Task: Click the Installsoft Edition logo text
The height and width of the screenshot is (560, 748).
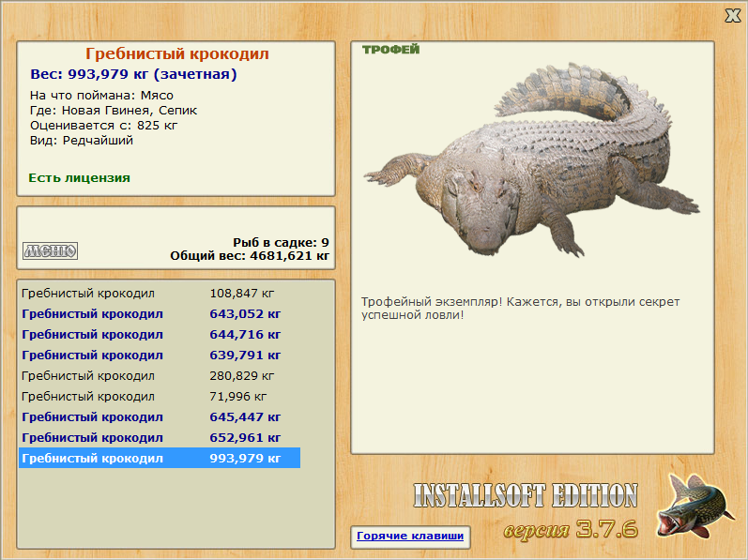Action: pyautogui.click(x=526, y=495)
